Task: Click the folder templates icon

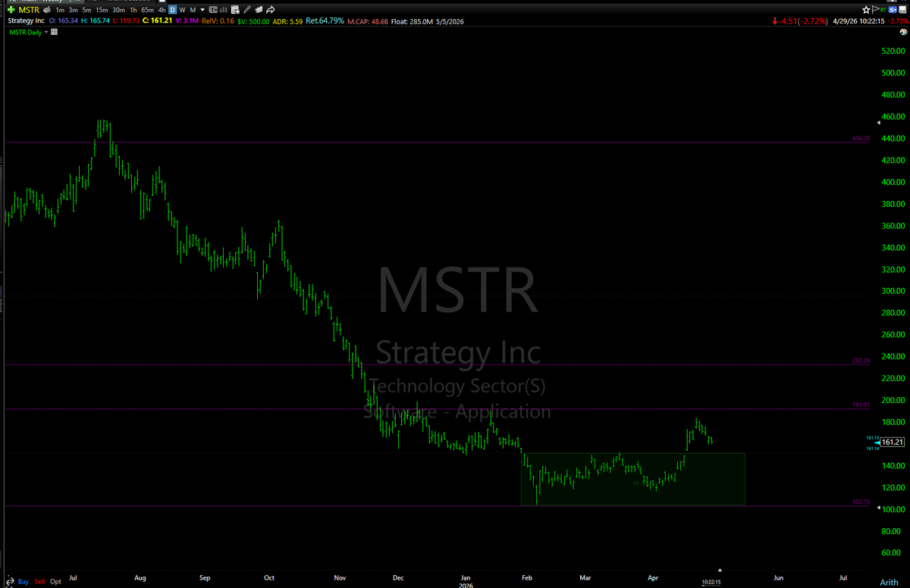Action: pos(259,10)
